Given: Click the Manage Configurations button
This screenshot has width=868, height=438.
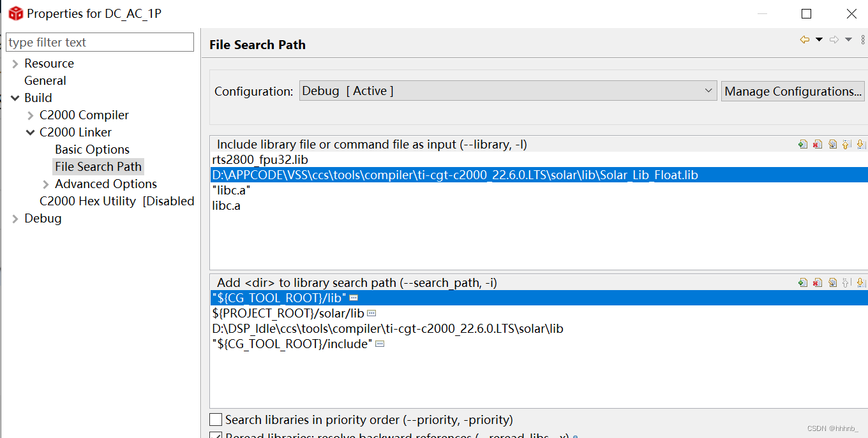Looking at the screenshot, I should 793,91.
